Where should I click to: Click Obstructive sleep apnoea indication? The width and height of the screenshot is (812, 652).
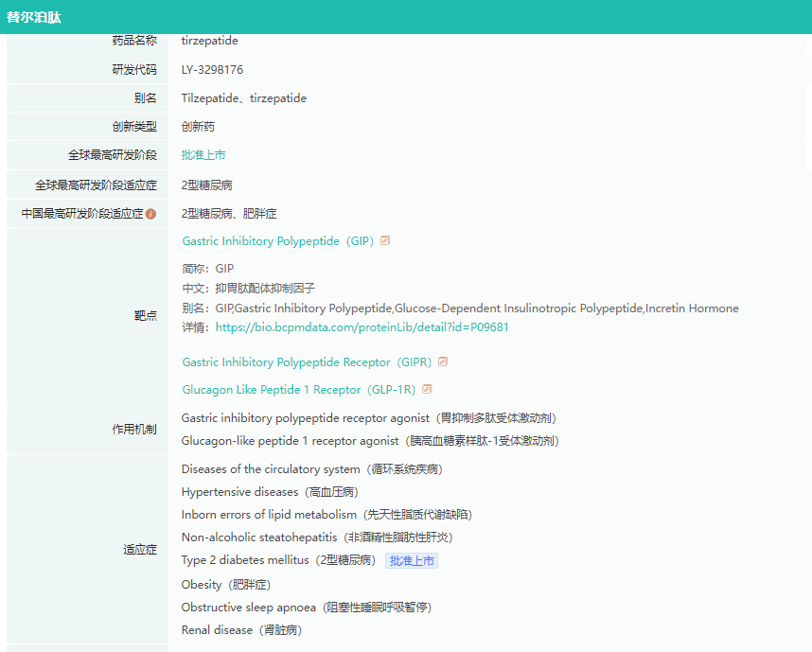[x=312, y=608]
